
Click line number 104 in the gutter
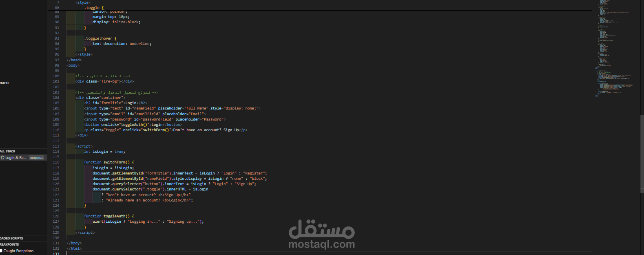point(56,98)
